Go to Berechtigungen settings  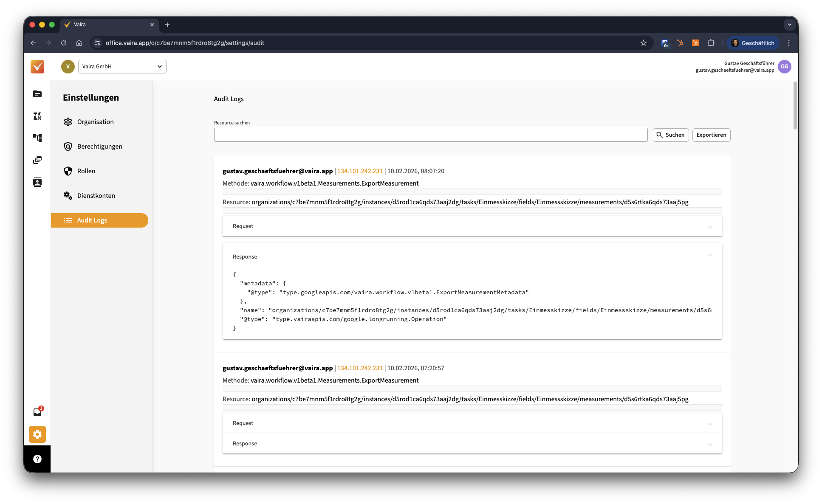[99, 146]
